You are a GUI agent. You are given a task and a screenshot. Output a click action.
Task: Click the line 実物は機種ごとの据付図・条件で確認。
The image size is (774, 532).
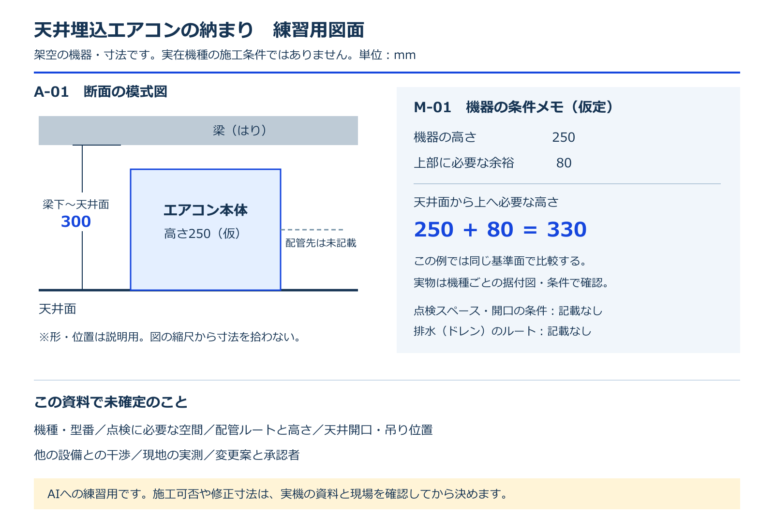pos(511,282)
